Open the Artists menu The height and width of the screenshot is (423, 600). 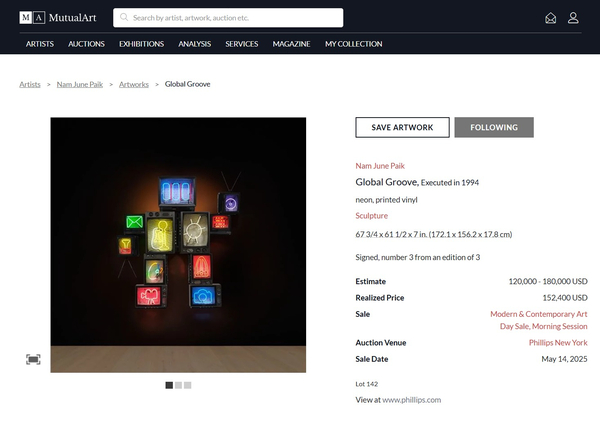[40, 44]
